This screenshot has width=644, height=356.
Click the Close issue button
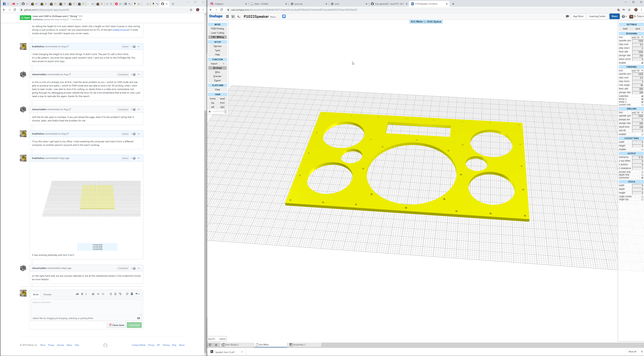coord(116,325)
